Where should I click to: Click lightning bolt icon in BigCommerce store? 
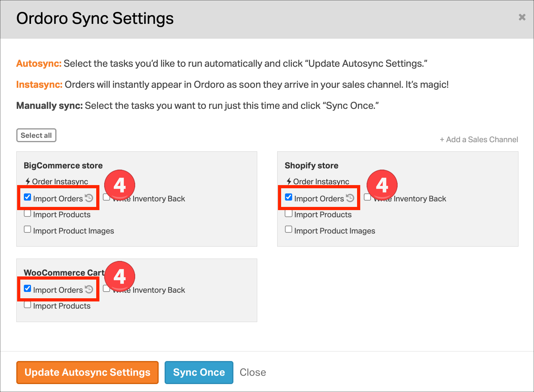pyautogui.click(x=28, y=182)
